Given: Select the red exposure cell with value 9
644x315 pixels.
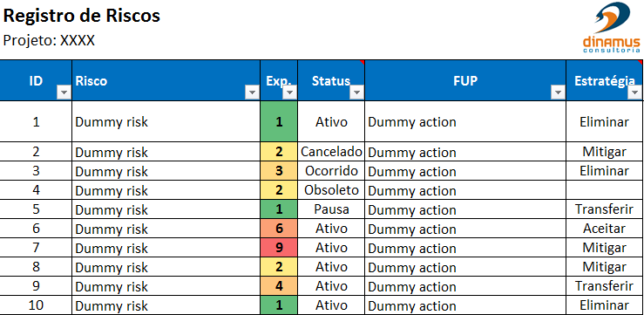Looking at the screenshot, I should [279, 248].
